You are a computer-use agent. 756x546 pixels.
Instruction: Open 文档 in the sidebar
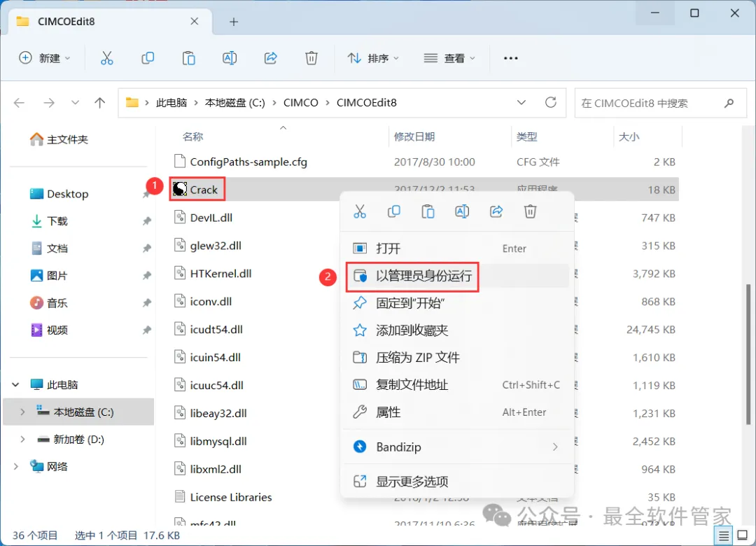click(x=49, y=248)
